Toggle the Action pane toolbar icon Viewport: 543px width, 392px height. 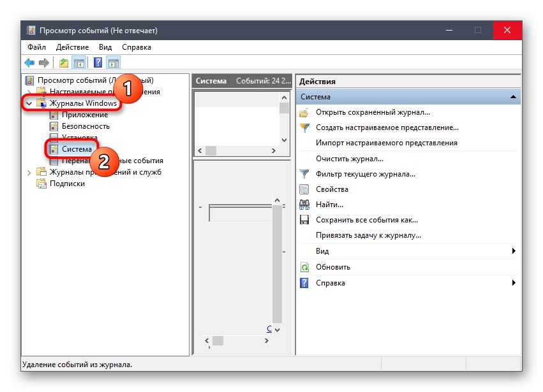[114, 63]
